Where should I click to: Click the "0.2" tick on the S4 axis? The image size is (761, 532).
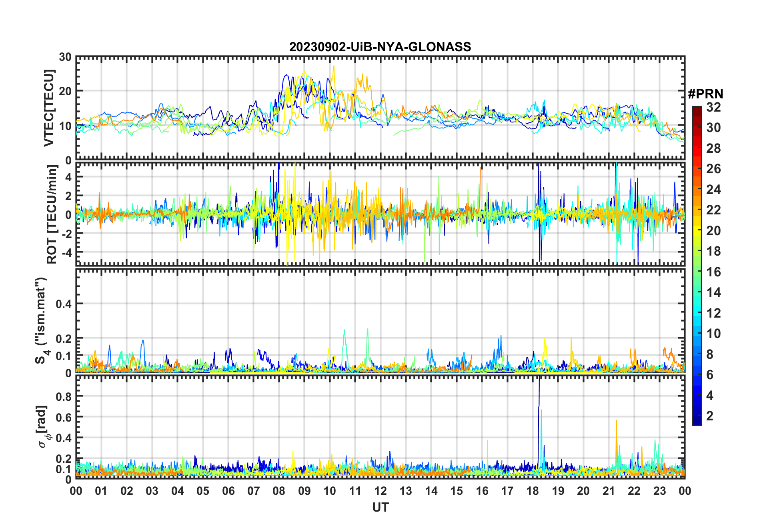[64, 338]
